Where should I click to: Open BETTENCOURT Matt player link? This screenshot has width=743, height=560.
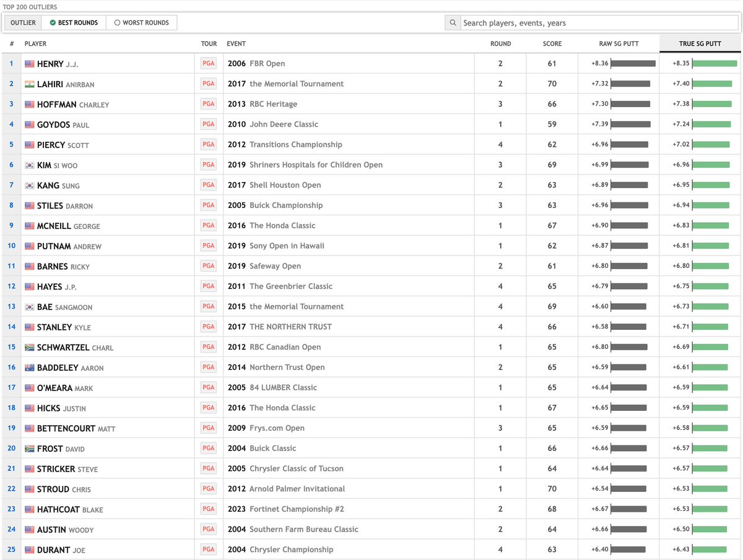(76, 428)
